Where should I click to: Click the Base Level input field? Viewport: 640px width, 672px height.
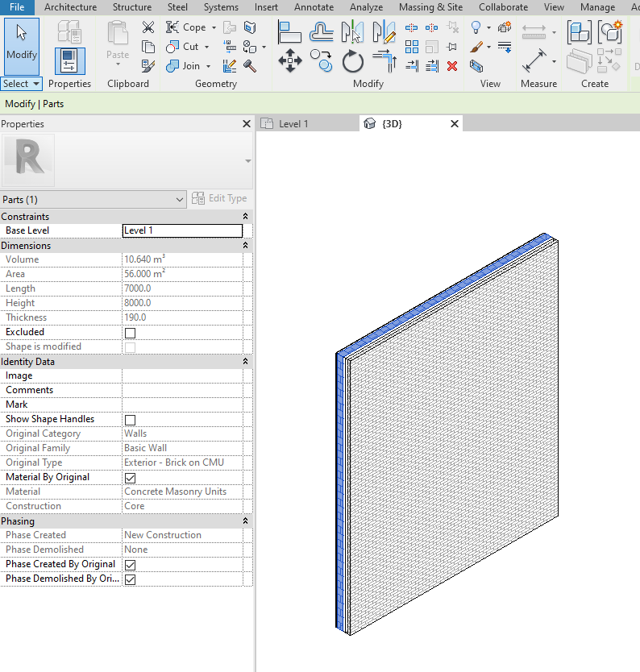click(182, 230)
